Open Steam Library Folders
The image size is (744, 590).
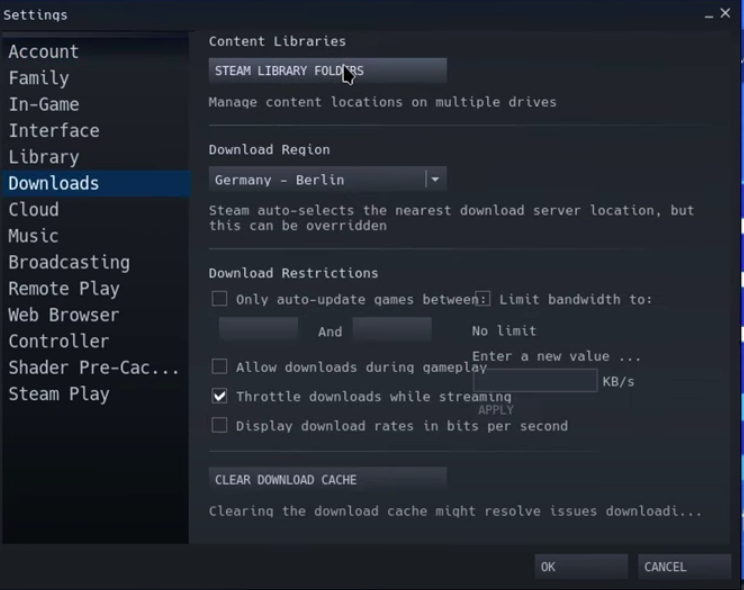point(327,71)
